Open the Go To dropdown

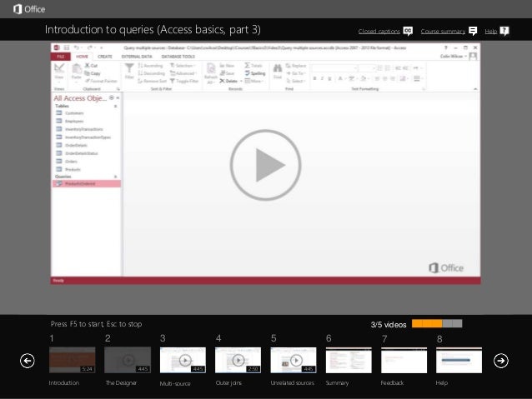tap(295, 73)
